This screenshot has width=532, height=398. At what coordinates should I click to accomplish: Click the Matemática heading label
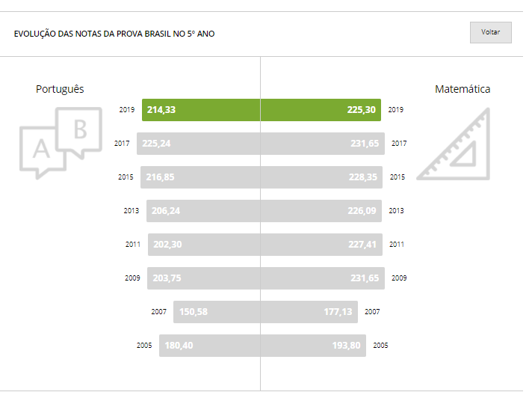click(463, 89)
